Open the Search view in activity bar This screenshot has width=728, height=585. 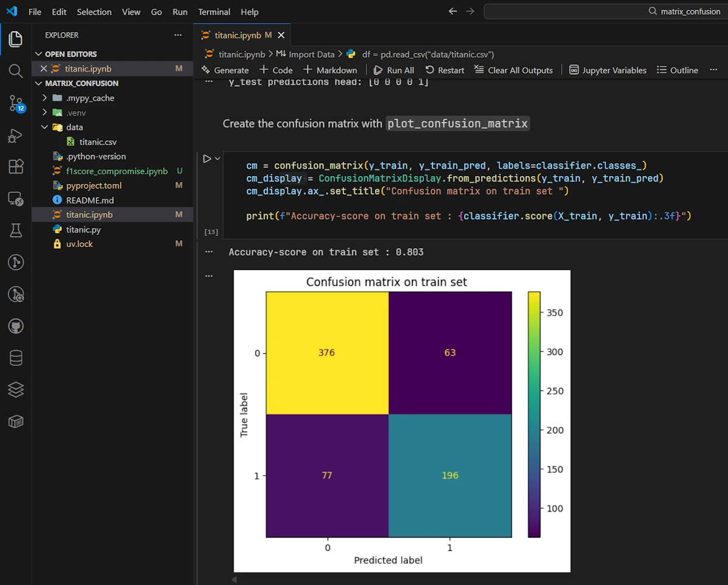[16, 72]
